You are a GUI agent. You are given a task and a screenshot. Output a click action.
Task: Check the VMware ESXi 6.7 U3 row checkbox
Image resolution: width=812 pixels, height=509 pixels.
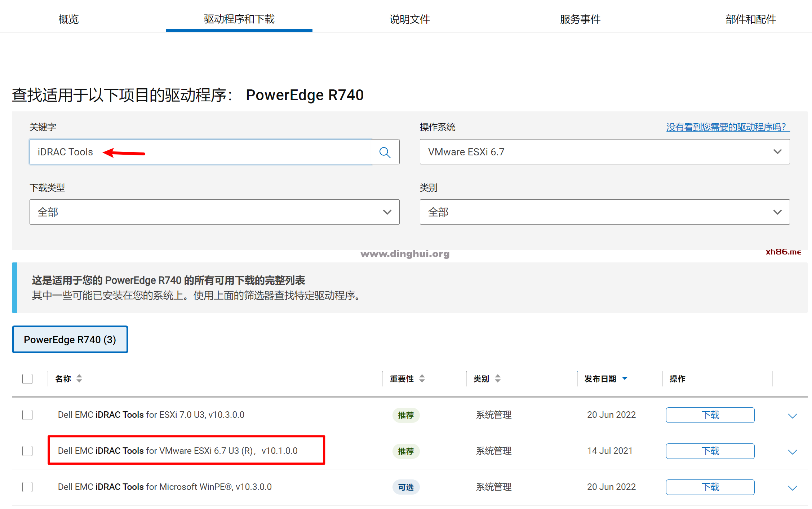(27, 451)
